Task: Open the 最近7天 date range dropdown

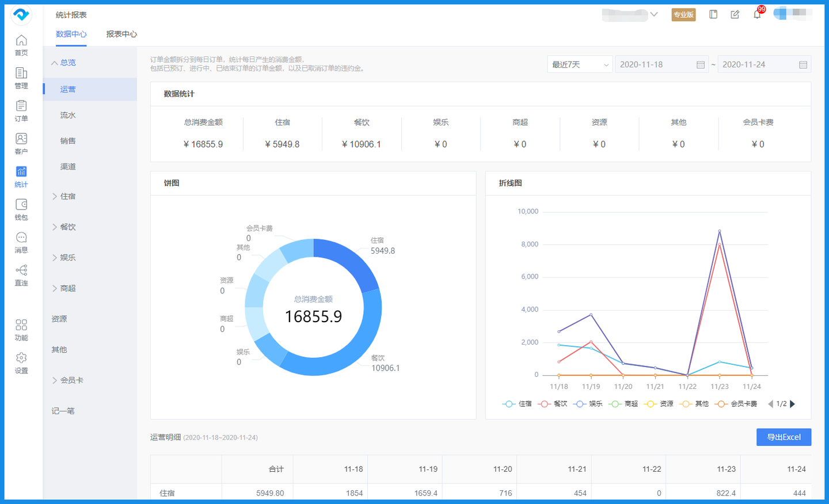Action: tap(579, 64)
